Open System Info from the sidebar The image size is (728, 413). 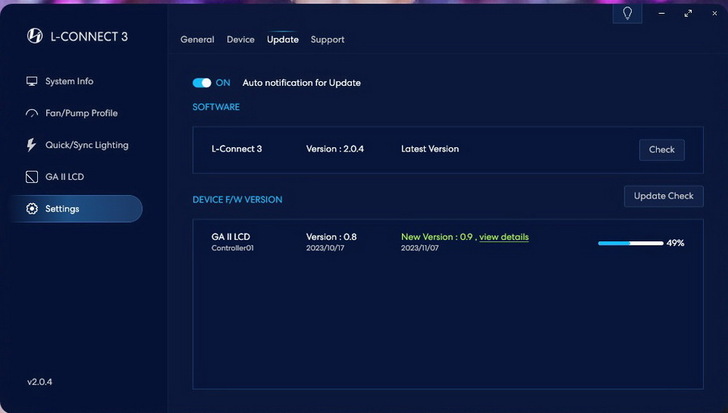click(69, 81)
